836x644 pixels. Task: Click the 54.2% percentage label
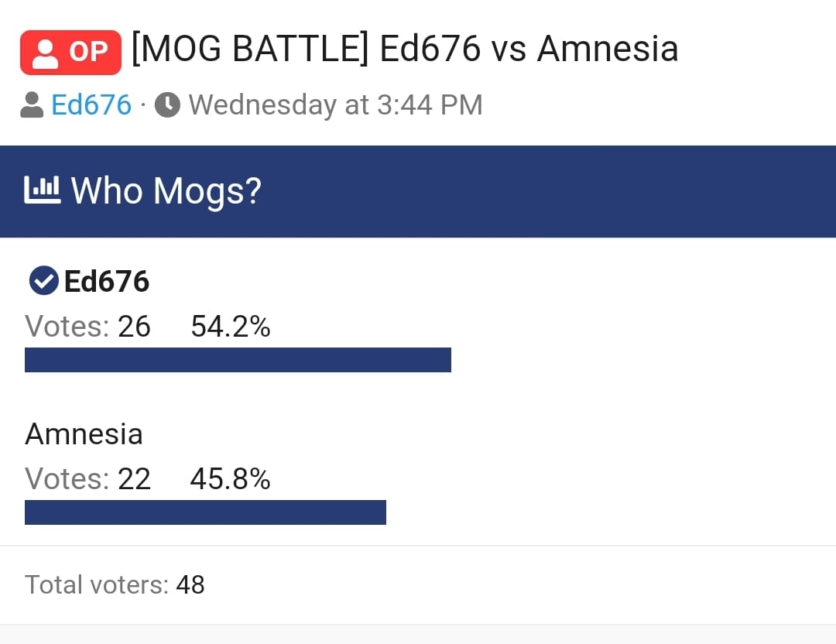[x=231, y=327]
